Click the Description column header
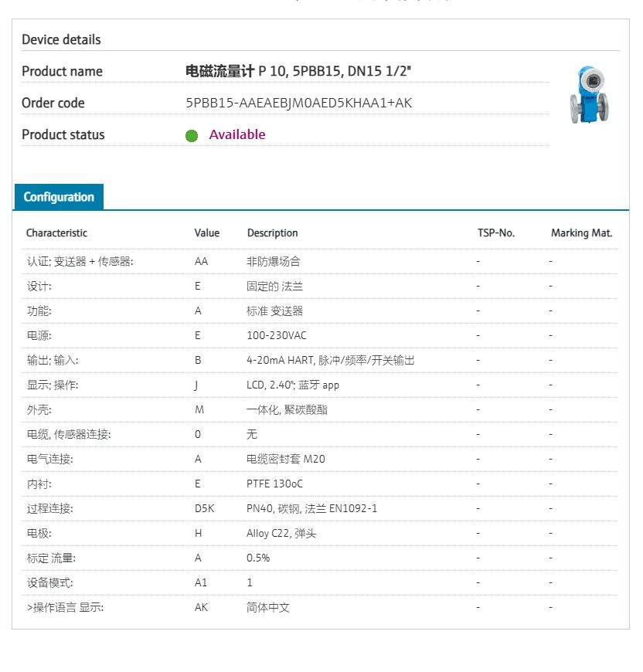This screenshot has width=643, height=672. [x=272, y=233]
